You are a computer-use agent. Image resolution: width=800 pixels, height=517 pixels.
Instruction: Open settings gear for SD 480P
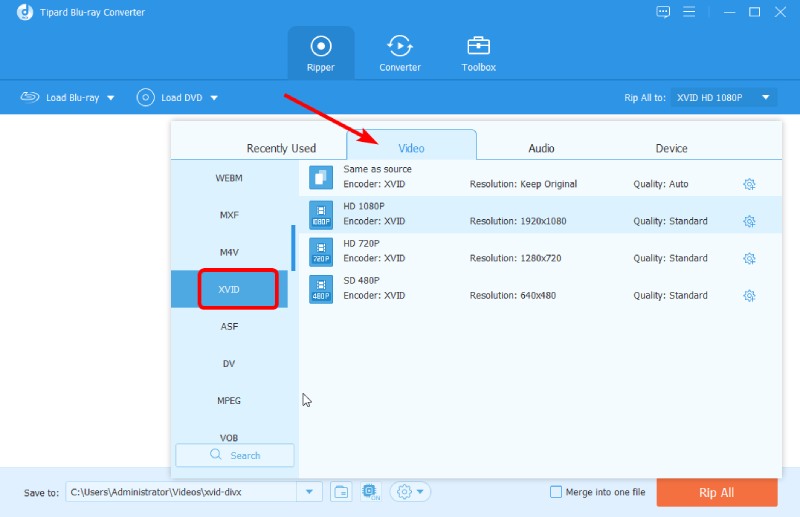[x=749, y=296]
